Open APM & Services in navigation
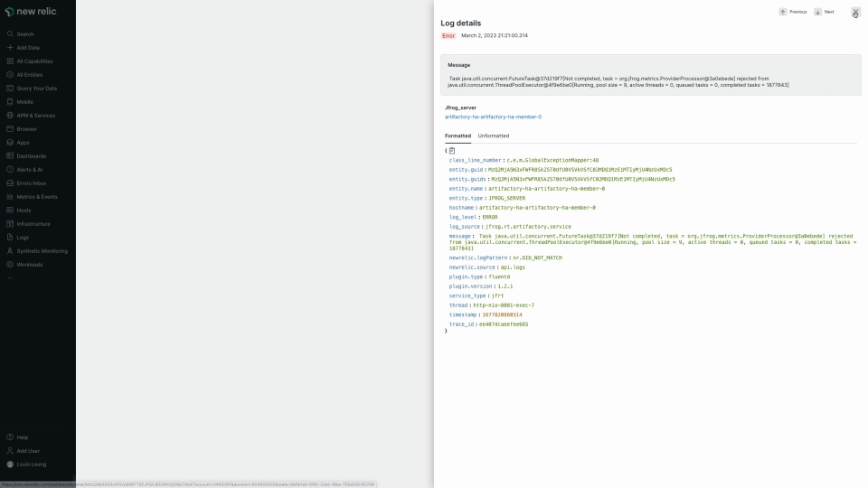This screenshot has height=488, width=868. click(35, 116)
